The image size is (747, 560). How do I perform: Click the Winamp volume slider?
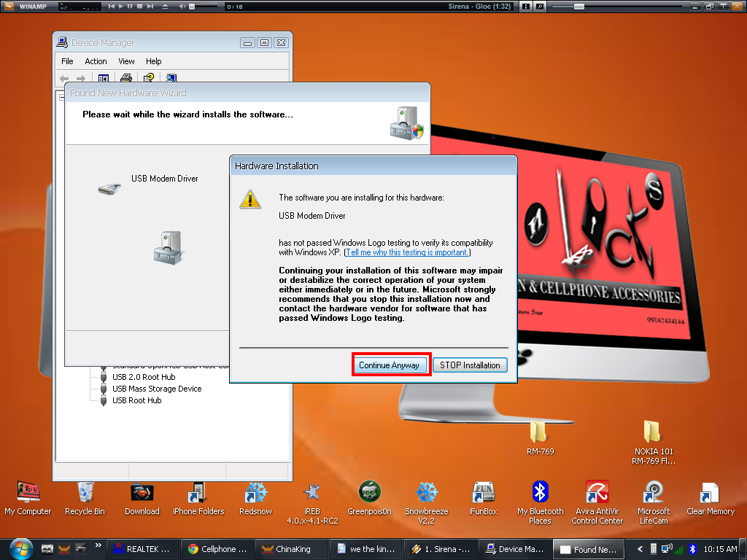[x=205, y=7]
